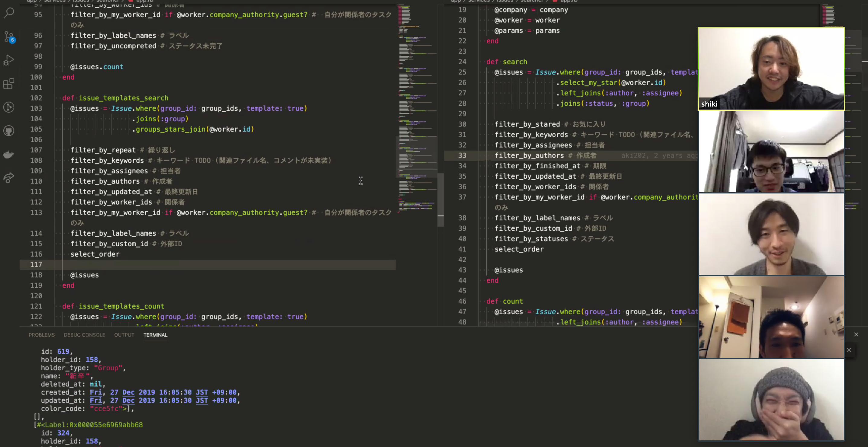Image resolution: width=868 pixels, height=447 pixels.
Task: Switch to the DEBUG CONSOLE tab
Action: pyautogui.click(x=84, y=335)
